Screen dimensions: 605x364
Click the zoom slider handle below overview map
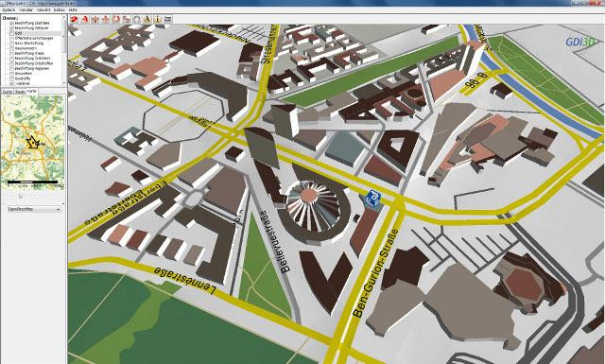point(21,196)
